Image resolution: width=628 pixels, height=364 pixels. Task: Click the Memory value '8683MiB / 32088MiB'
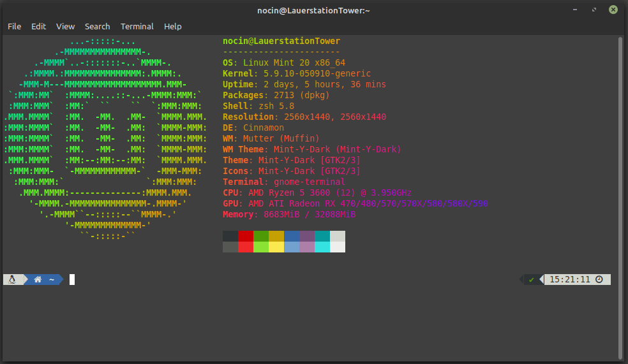point(310,214)
